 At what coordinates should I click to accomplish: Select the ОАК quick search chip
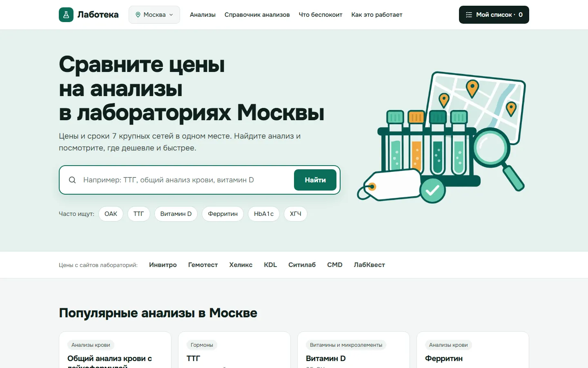click(111, 214)
